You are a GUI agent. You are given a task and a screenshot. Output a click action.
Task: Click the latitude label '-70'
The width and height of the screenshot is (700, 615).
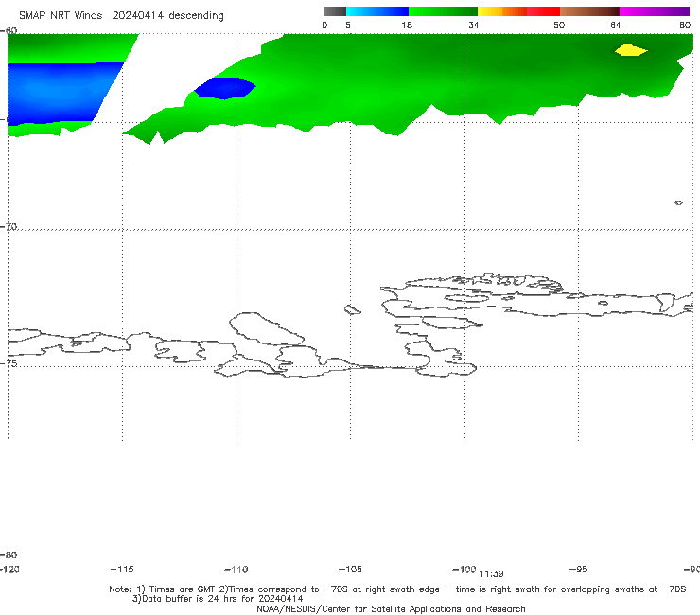9,227
